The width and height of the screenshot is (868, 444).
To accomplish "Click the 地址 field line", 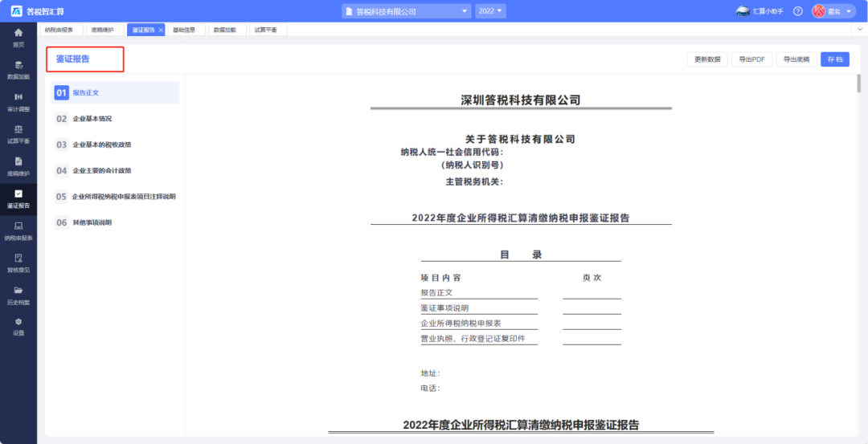I will [x=431, y=373].
